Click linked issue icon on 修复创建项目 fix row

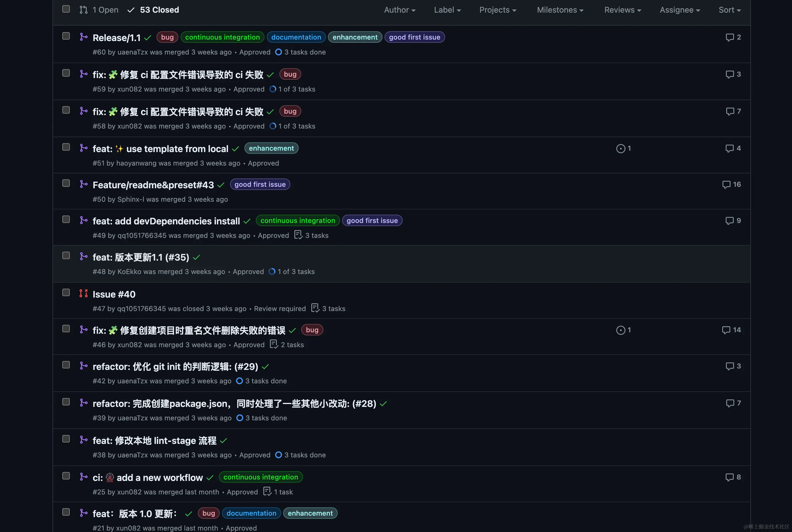pos(620,330)
